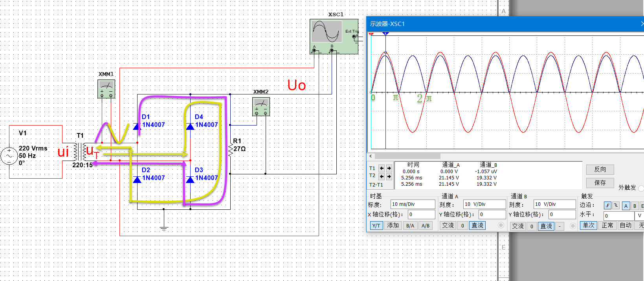
Task: Move cursor T2 left with its arrow
Action: 382,176
